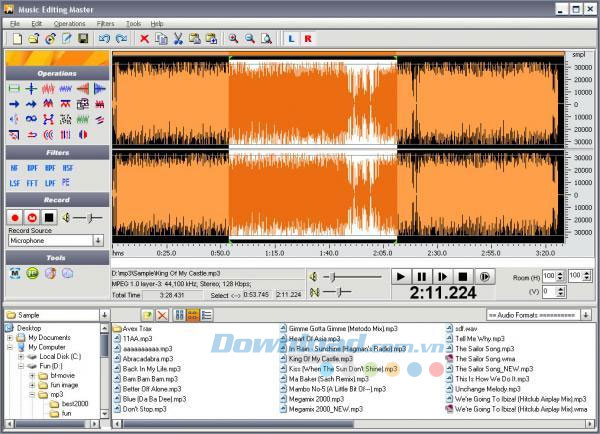Expand the bt-movie folder node
Viewport: 600px width, 434px height.
pyautogui.click(x=33, y=376)
